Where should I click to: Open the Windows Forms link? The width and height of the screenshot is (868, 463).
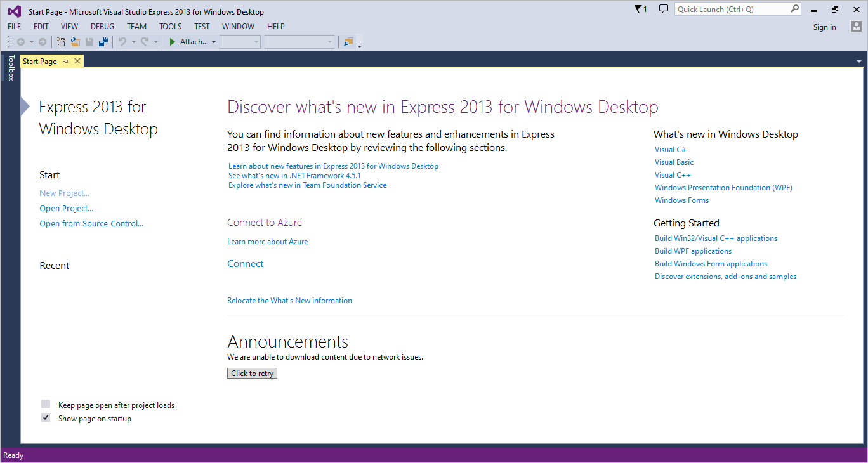pyautogui.click(x=682, y=200)
